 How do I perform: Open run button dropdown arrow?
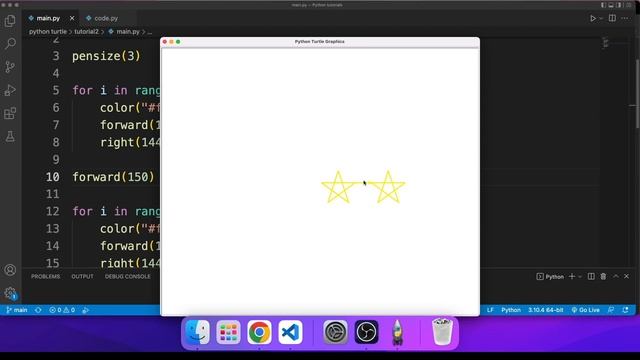(x=601, y=18)
